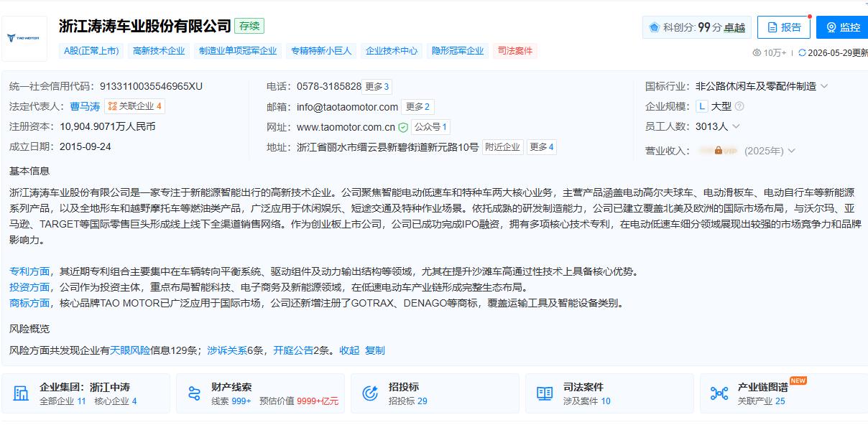Screen dimensions: 868x425
Task: Open the 商标方面 link
Action: click(x=29, y=303)
